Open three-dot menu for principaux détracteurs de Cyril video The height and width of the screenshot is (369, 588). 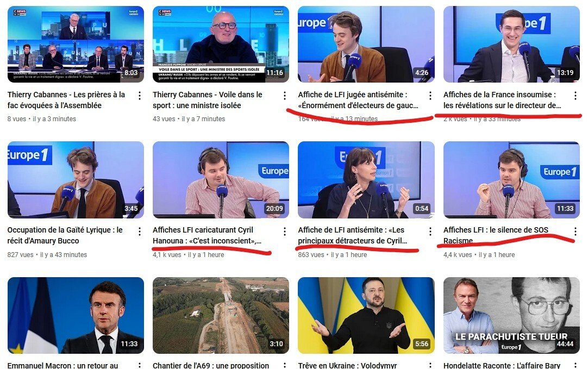tap(430, 232)
